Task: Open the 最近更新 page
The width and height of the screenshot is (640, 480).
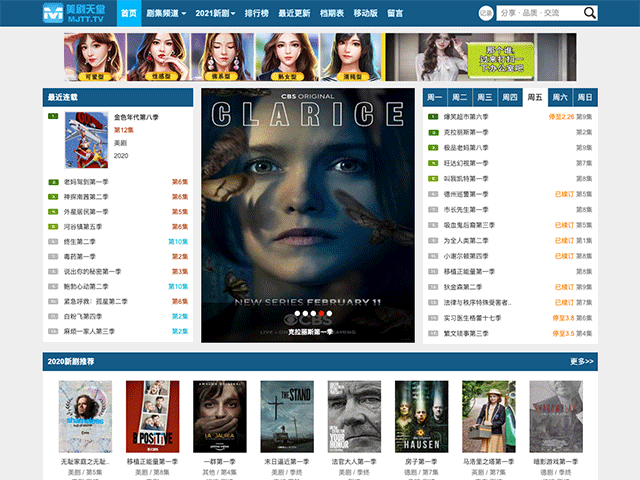Action: tap(294, 13)
